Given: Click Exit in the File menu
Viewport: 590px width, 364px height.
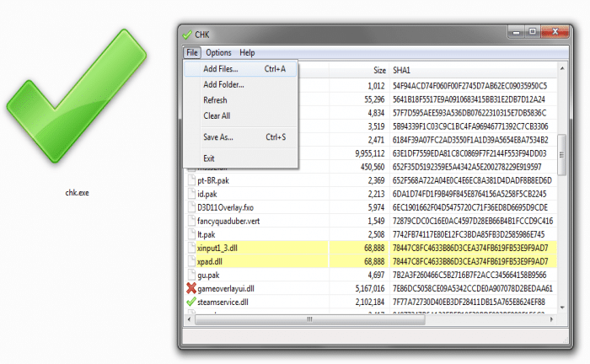Looking at the screenshot, I should tap(209, 158).
